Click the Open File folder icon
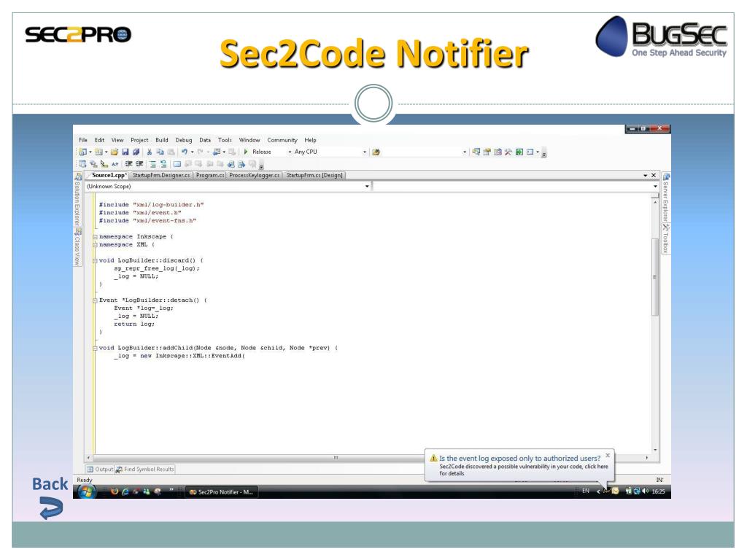The image size is (747, 560). click(x=114, y=152)
